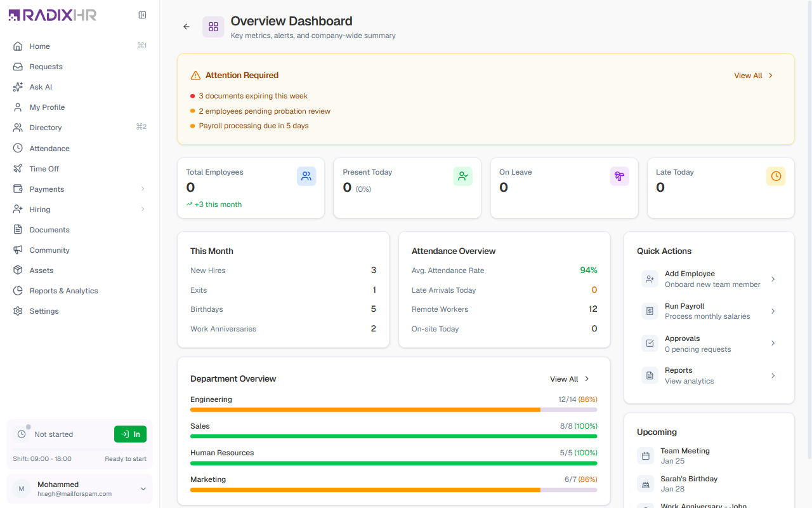Click '3 documents expiring this week' alert
The height and width of the screenshot is (508, 812).
coord(253,96)
